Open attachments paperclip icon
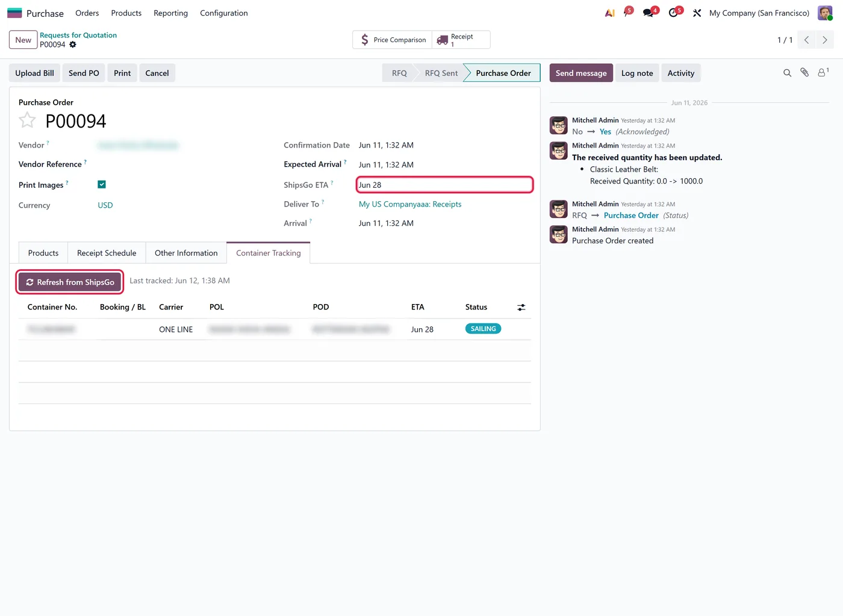The width and height of the screenshot is (843, 616). (804, 73)
